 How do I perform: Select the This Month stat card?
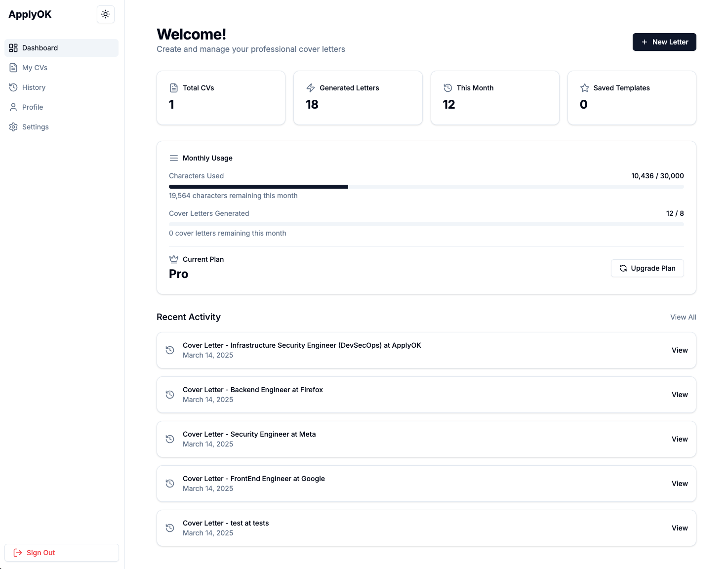click(x=495, y=98)
